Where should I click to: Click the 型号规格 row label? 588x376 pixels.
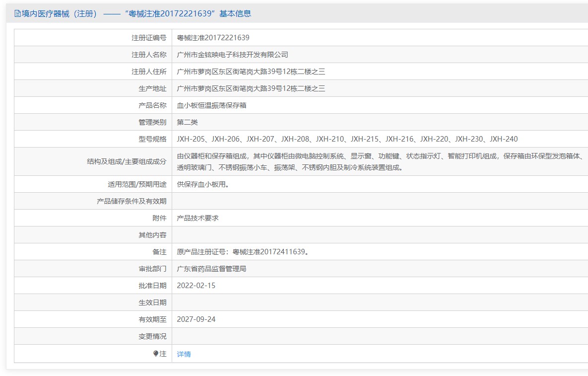(152, 139)
